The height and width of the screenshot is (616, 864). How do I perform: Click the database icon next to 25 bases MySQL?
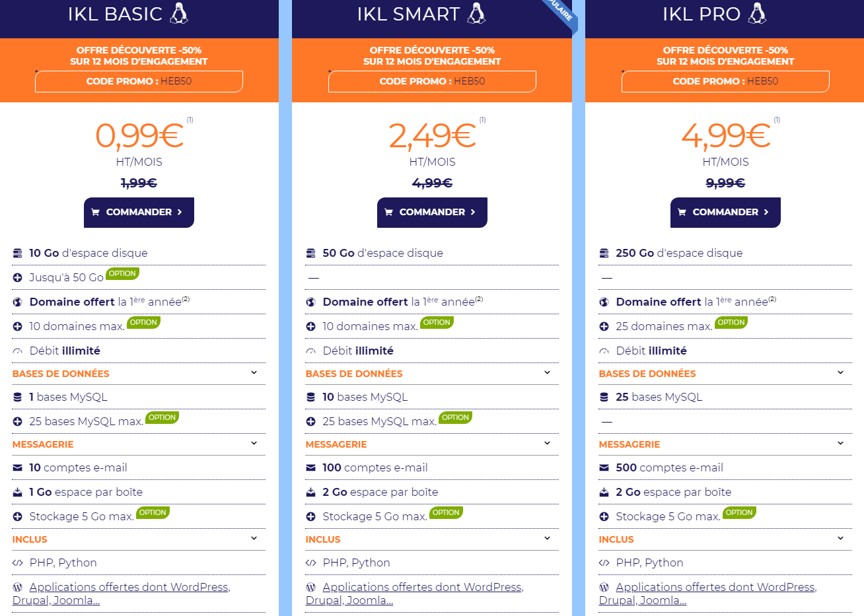604,397
